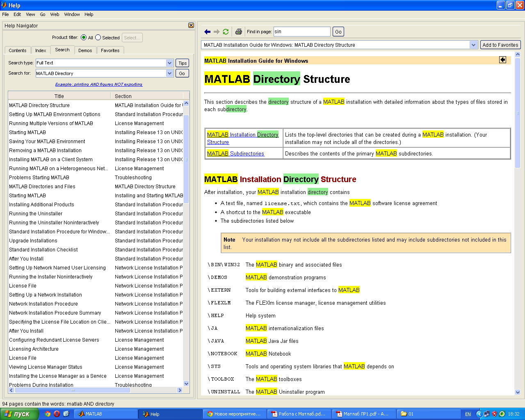Open the page title dropdown list

point(473,45)
